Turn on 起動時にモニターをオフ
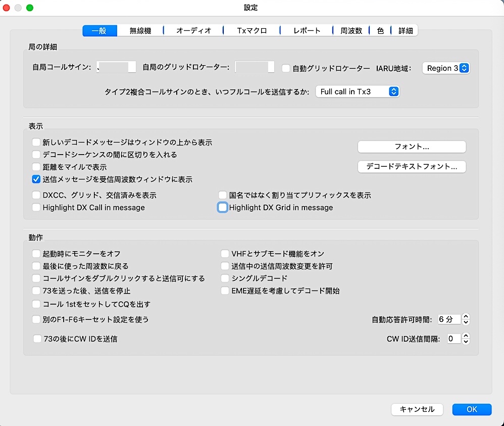Image resolution: width=504 pixels, height=426 pixels. pos(36,254)
